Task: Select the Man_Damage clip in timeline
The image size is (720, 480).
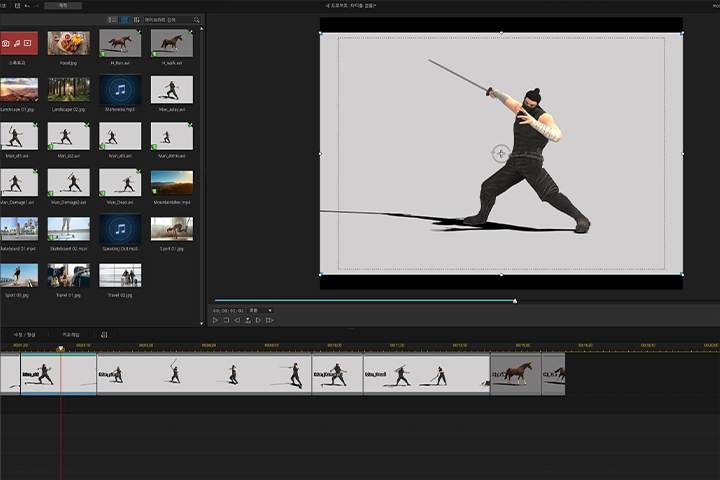Action: coord(338,374)
